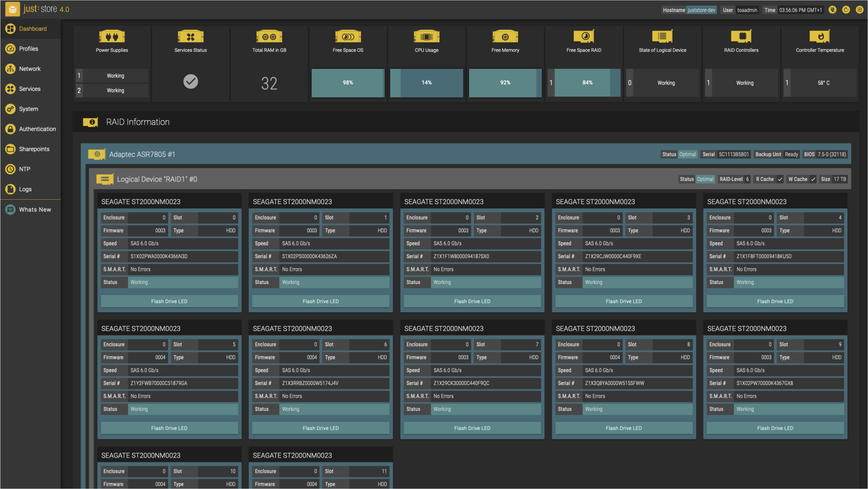
Task: Click the Adaptec ASR7805 #1 title
Action: (142, 154)
